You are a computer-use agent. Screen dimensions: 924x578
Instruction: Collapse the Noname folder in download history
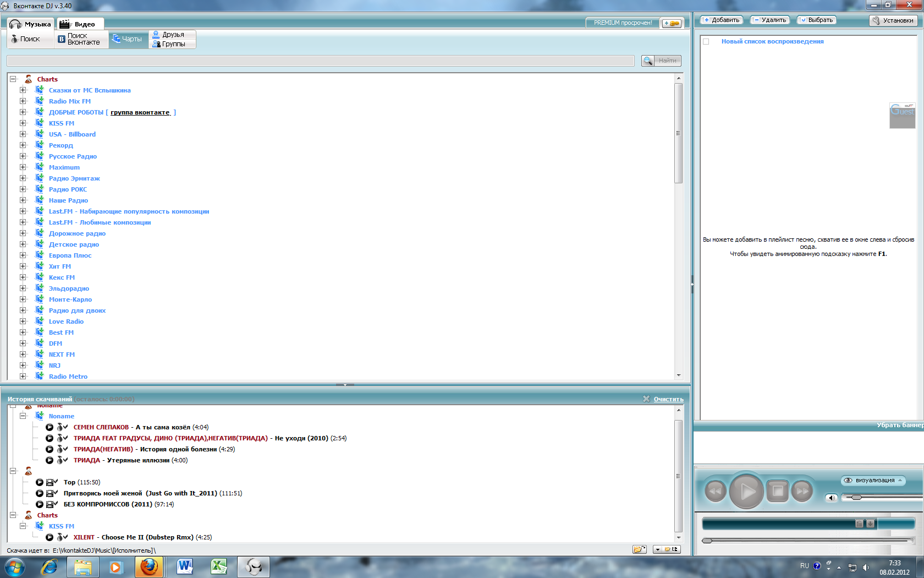pos(23,416)
